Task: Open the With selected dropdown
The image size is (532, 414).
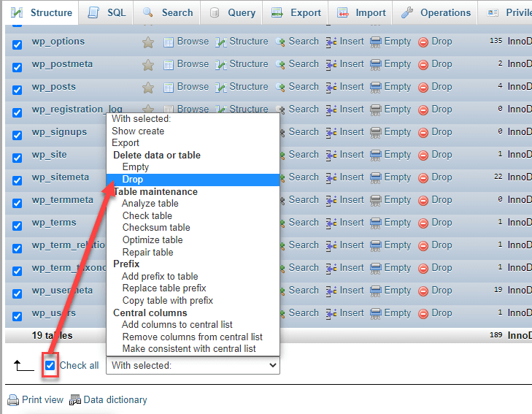Action: [x=193, y=366]
